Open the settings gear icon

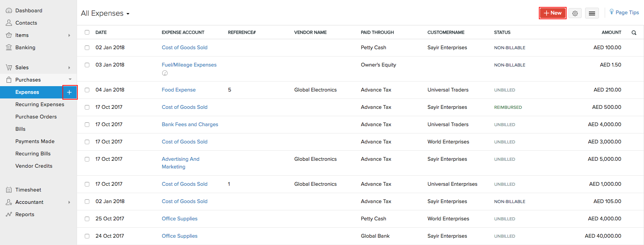575,13
